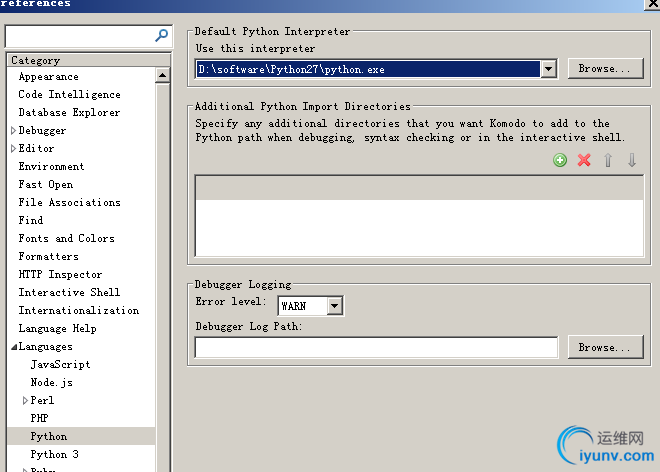This screenshot has height=472, width=660.
Task: Select the interpreter path text field
Action: [367, 69]
